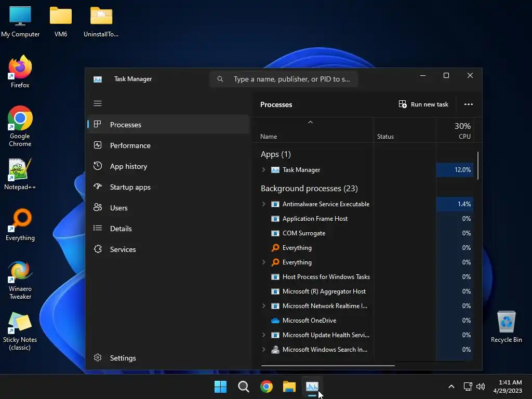Click the search magnifier icon in Task Manager

pyautogui.click(x=220, y=79)
